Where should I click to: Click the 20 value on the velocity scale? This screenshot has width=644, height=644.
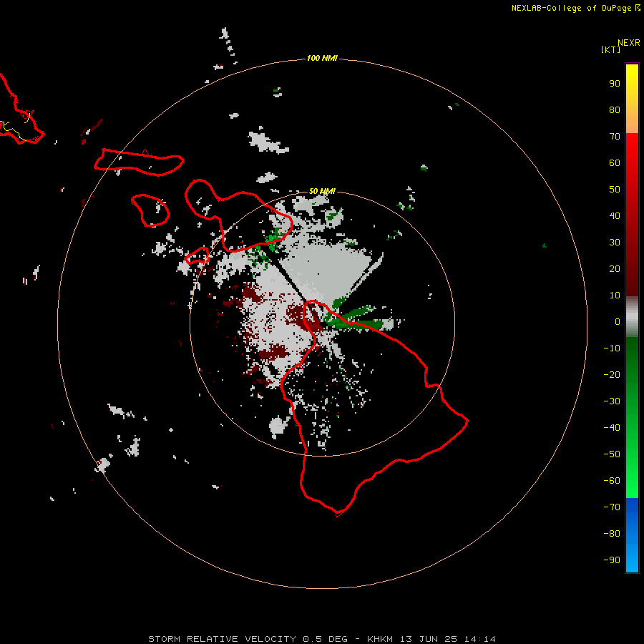(x=615, y=268)
